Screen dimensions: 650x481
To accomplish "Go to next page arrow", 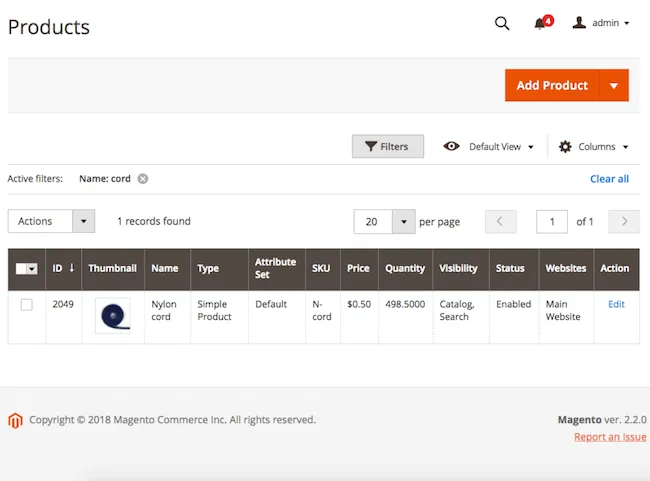I will [x=624, y=221].
